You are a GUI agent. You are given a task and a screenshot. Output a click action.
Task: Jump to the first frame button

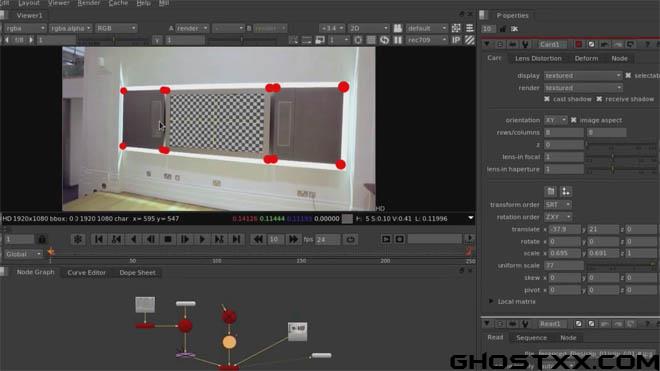point(98,239)
